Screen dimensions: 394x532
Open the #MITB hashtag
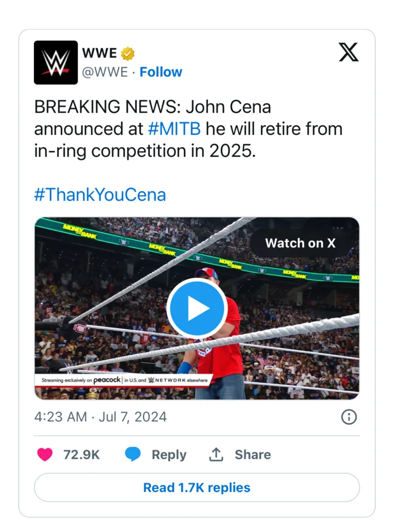click(x=174, y=128)
